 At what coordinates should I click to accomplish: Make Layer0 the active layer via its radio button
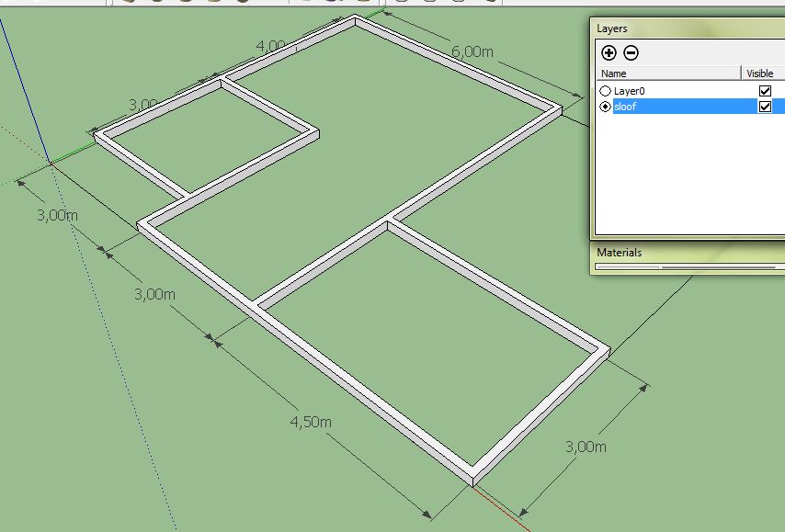tap(605, 90)
